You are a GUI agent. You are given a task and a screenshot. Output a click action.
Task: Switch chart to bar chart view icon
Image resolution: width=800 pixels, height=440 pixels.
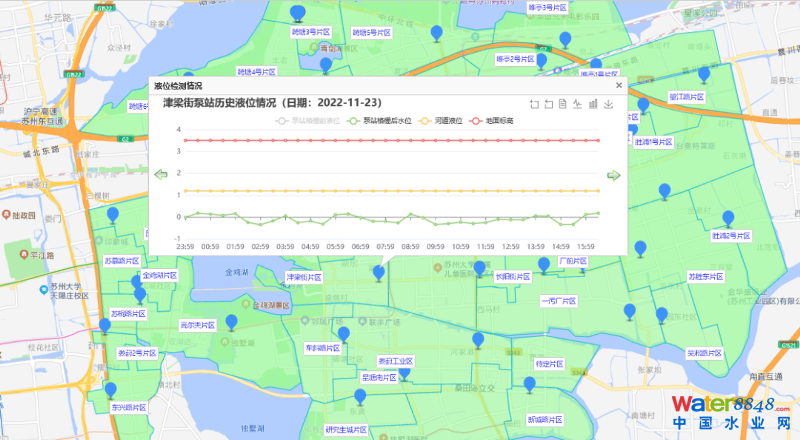593,103
